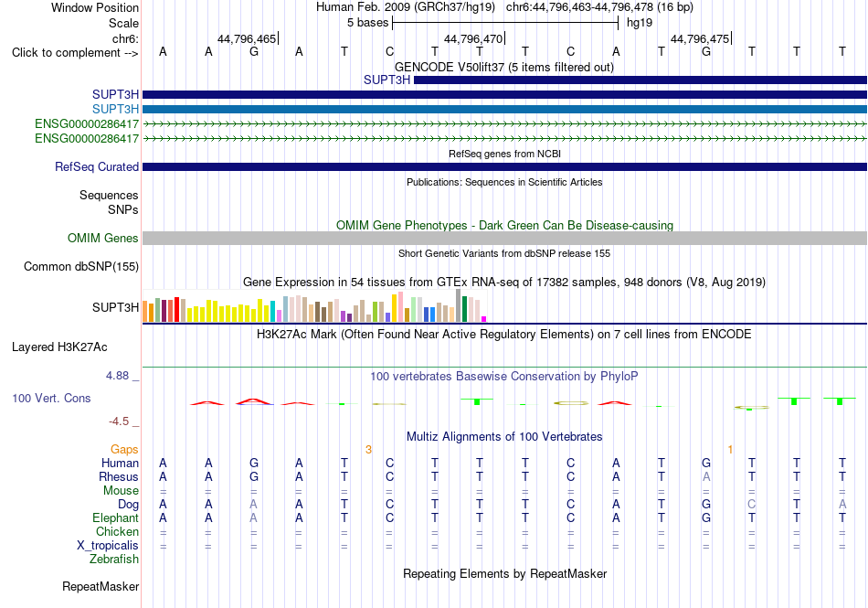Click the '5 bases' scale label
The image size is (868, 608).
coord(367,23)
